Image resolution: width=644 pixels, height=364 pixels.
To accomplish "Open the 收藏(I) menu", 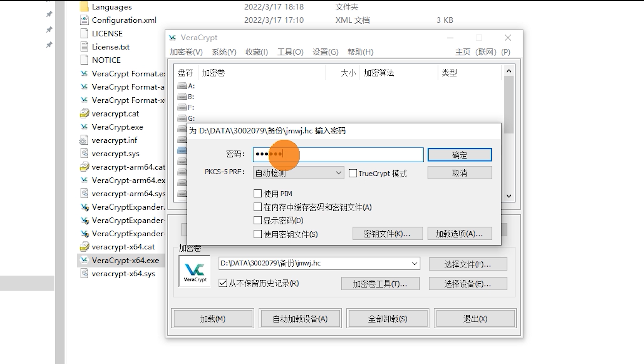I will coord(256,52).
